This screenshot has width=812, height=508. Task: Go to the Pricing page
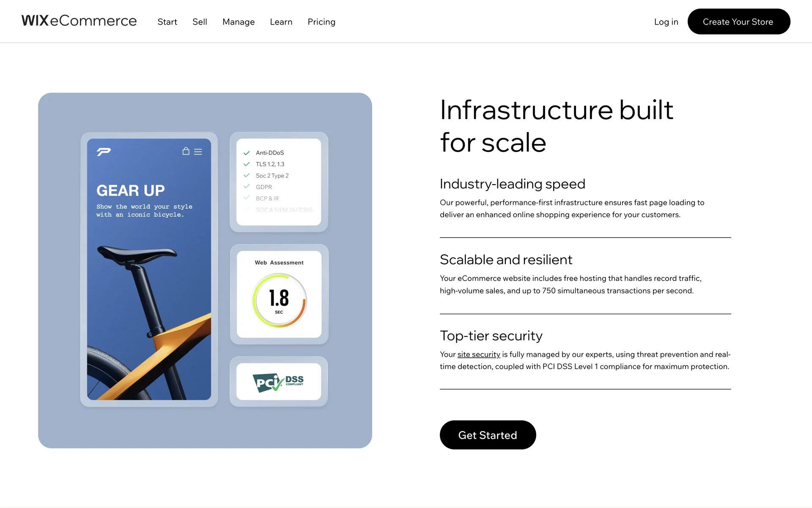coord(321,22)
